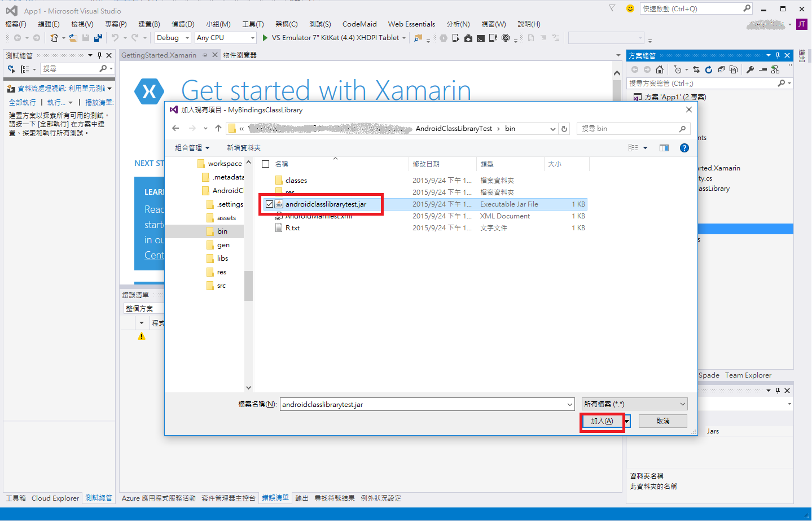Click the 播放清單 link in Test Explorer
The height and width of the screenshot is (521, 812).
point(99,102)
